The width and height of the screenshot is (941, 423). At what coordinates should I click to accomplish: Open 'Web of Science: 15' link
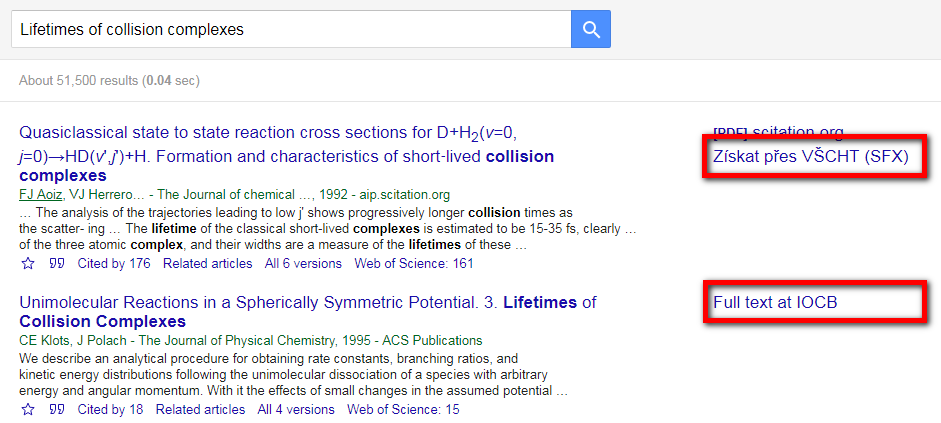point(403,410)
